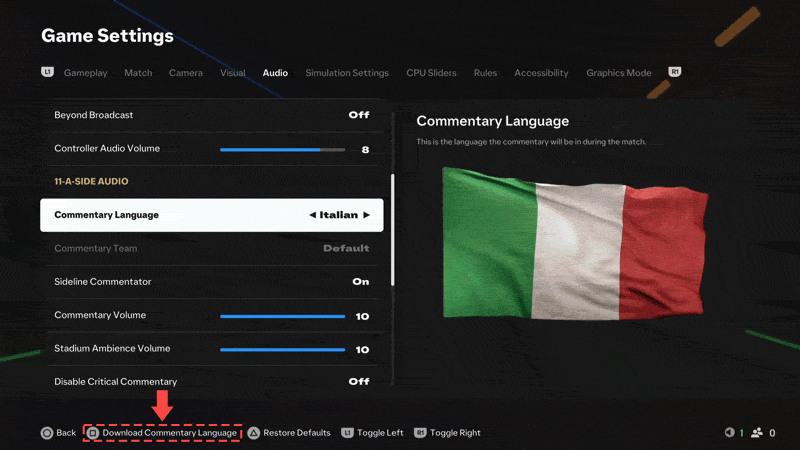Click left arrow beside Italian language
The height and width of the screenshot is (450, 800).
[x=312, y=215]
